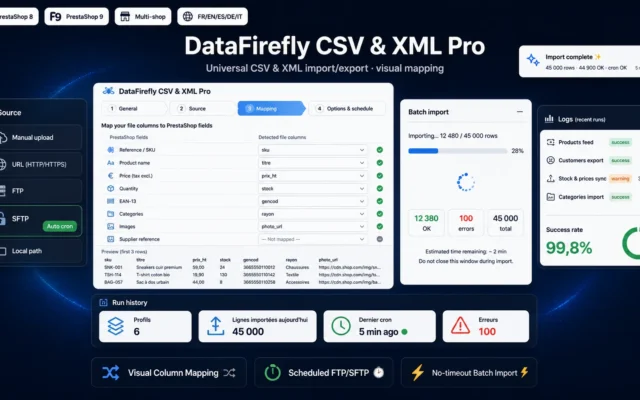Viewport: 640px width, 400px height.
Task: Open the titre column dropdown
Action: pyautogui.click(x=313, y=163)
